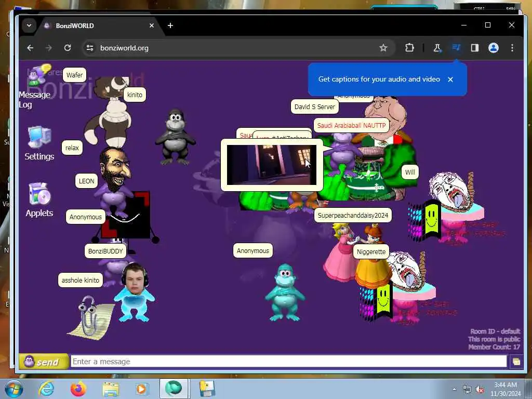The image size is (532, 399).
Task: Show hidden system tray icons
Action: [454, 389]
